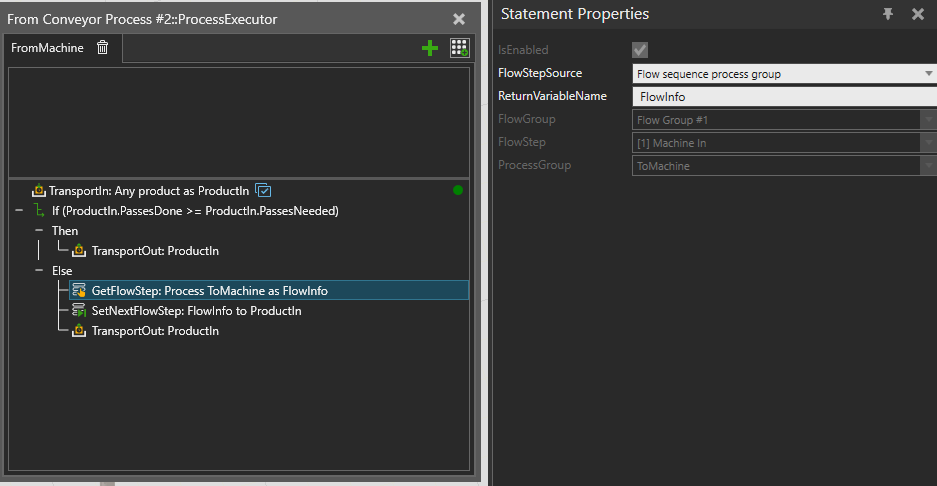Viewport: 937px width, 486px height.
Task: Open the FlowStepSource dropdown
Action: point(929,74)
